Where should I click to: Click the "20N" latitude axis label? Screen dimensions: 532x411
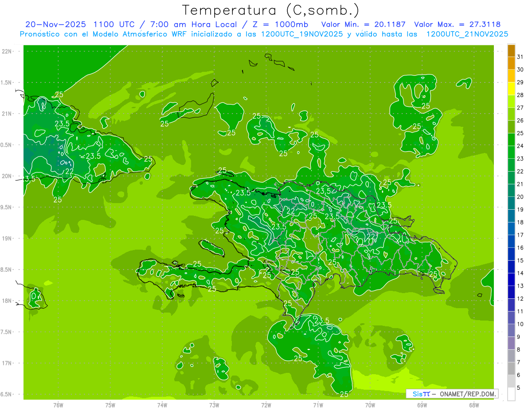[7, 176]
